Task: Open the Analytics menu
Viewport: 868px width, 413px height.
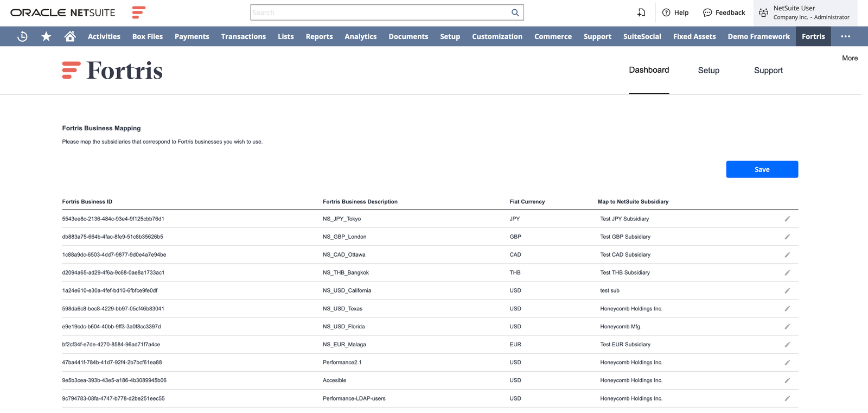Action: point(361,36)
